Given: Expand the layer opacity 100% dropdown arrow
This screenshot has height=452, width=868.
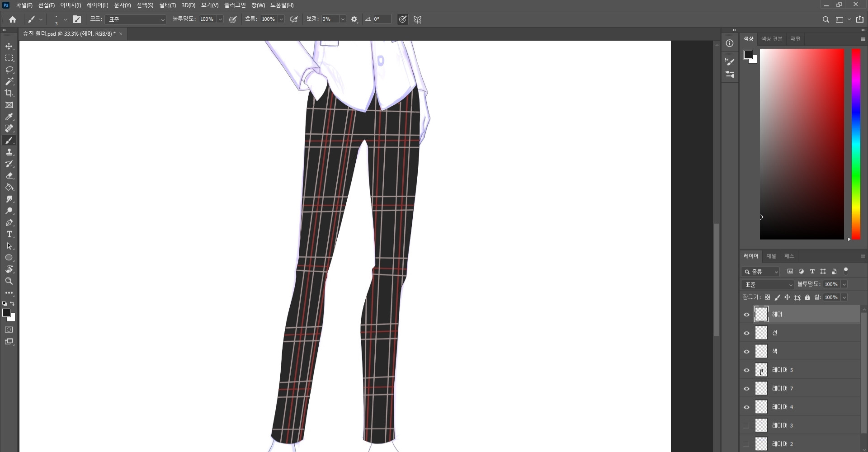Looking at the screenshot, I should click(844, 284).
